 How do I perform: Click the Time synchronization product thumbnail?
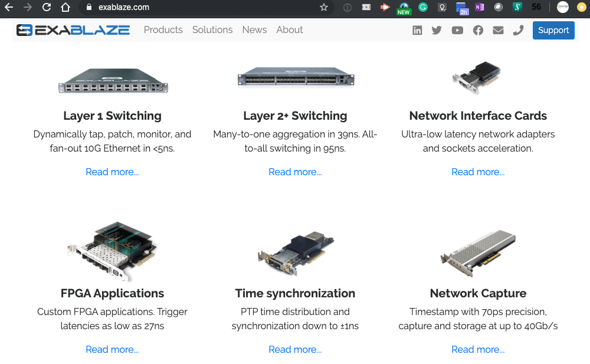(x=295, y=251)
